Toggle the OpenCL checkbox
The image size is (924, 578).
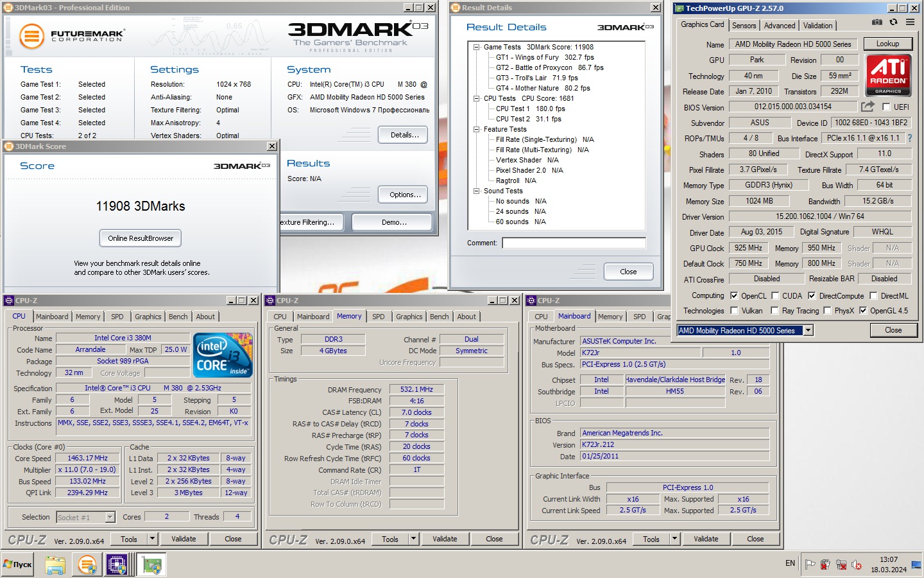click(x=734, y=296)
